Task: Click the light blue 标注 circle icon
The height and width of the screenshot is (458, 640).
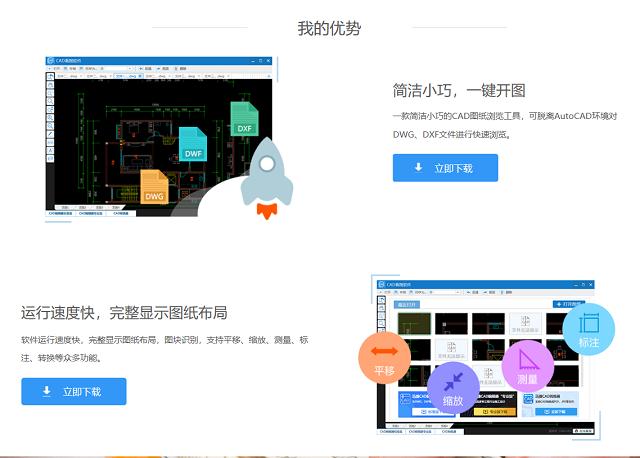Action: tap(589, 329)
